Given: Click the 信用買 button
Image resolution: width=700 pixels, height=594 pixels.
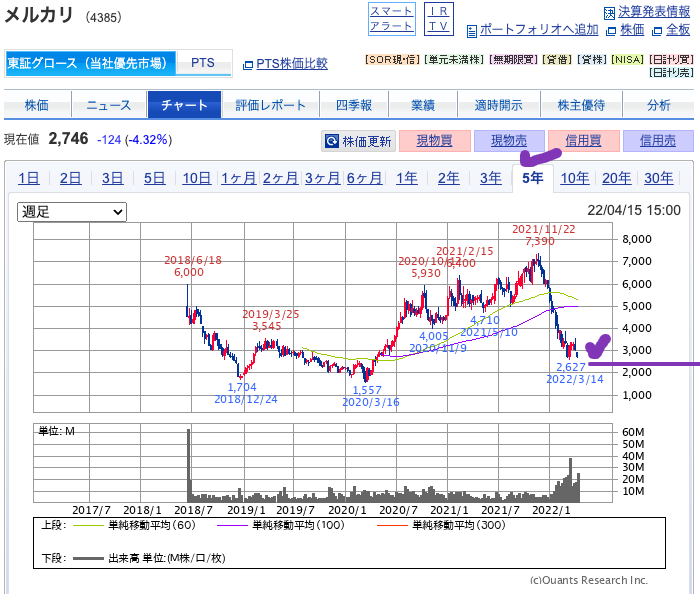Looking at the screenshot, I should 583,141.
